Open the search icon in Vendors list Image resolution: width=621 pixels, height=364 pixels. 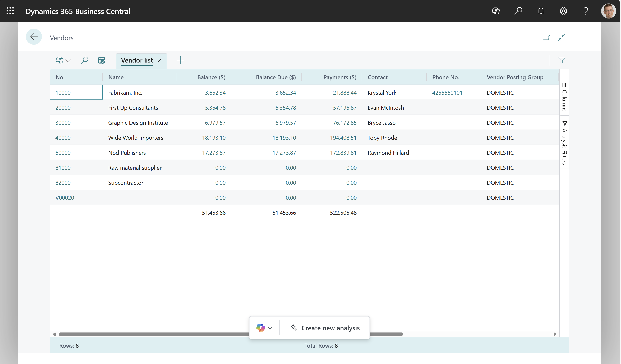(x=85, y=60)
